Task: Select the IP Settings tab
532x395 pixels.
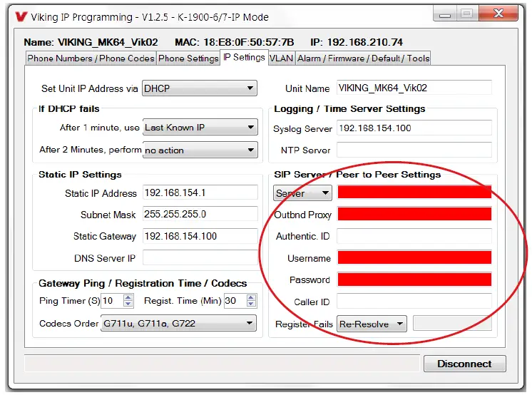Action: tap(244, 57)
